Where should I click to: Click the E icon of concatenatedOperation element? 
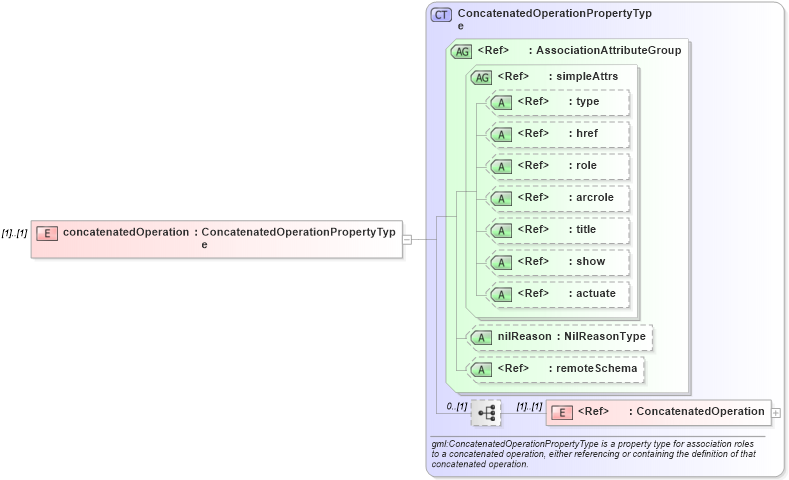[x=47, y=233]
